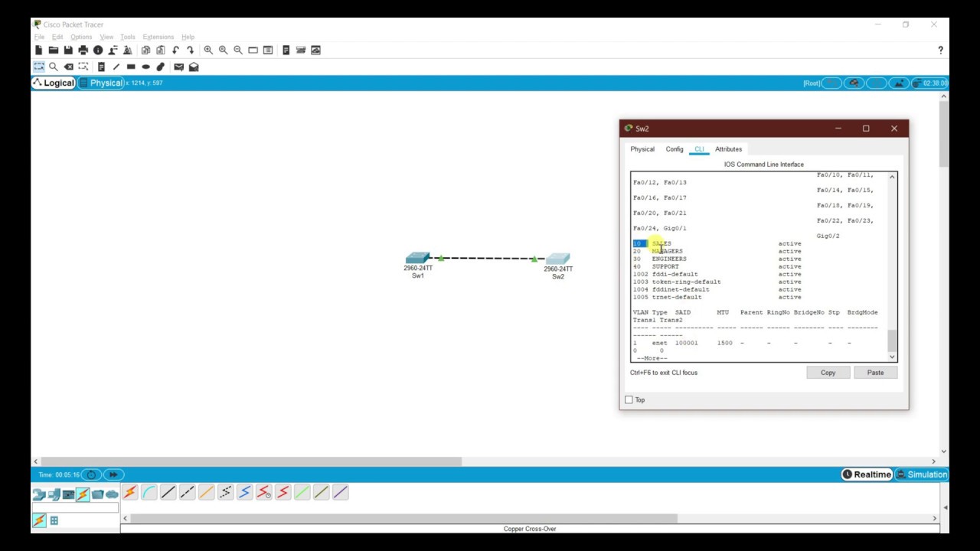Zoom out of the workspace
This screenshot has height=551, width=980.
point(238,50)
